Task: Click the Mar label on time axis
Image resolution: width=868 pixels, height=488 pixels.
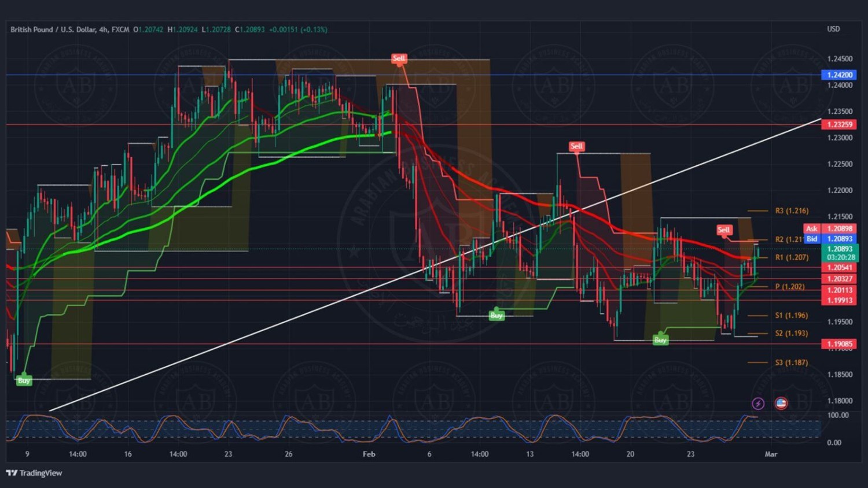Action: pyautogui.click(x=771, y=454)
